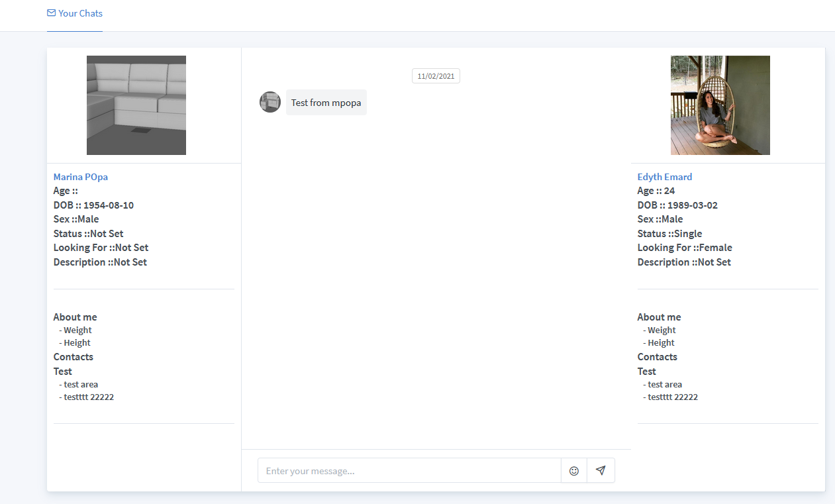Click 'Status ::Not Set' text
Screen dimensions: 835x504
(x=89, y=234)
